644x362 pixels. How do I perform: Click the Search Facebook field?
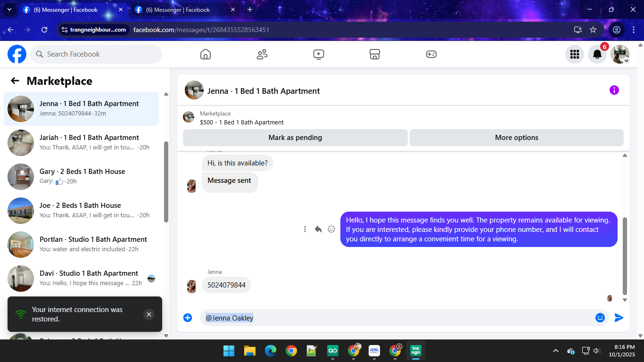click(96, 54)
